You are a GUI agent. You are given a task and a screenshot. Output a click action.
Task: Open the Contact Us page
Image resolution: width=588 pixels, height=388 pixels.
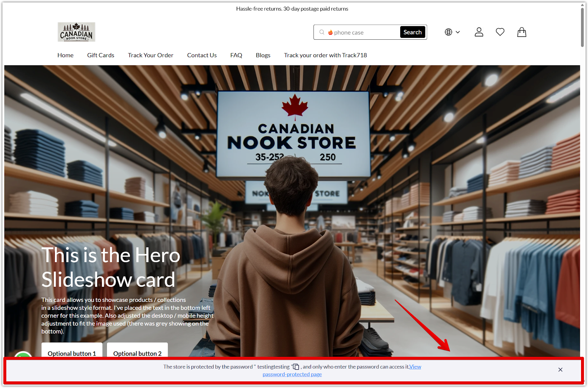[202, 55]
